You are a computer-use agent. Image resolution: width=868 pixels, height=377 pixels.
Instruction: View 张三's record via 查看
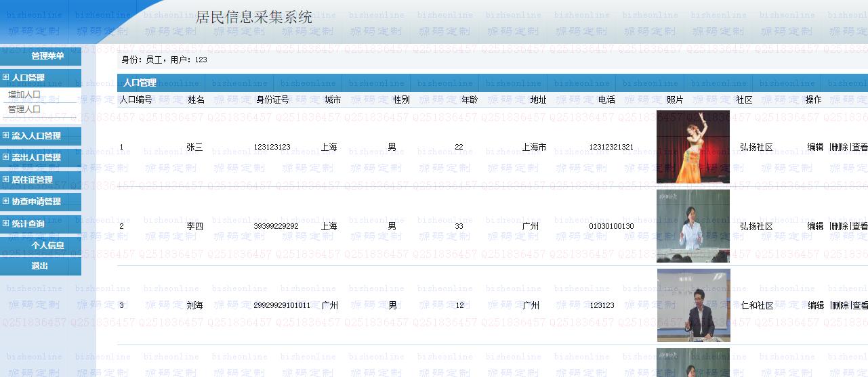(x=860, y=147)
